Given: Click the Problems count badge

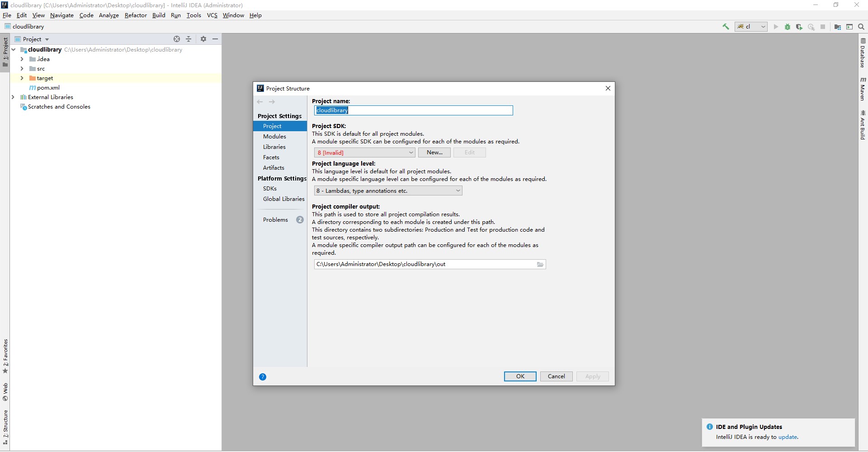Looking at the screenshot, I should pos(300,219).
